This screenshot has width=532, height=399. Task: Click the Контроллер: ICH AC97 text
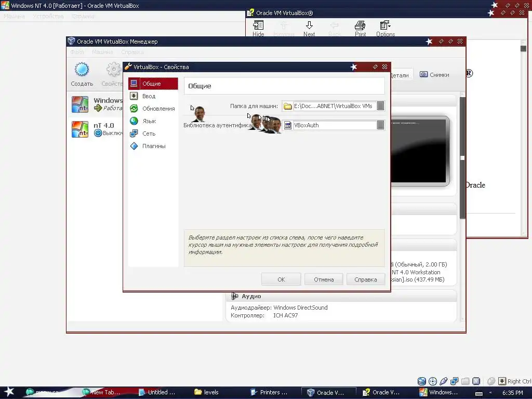pyautogui.click(x=264, y=315)
